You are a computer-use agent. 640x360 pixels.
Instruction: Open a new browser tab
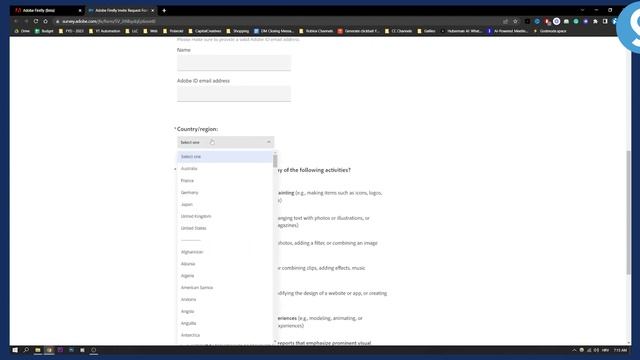164,11
